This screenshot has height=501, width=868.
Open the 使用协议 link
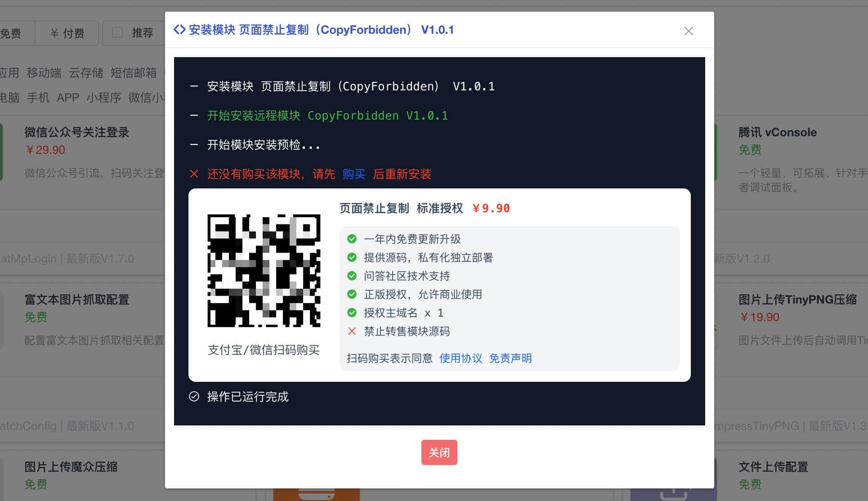(x=461, y=358)
